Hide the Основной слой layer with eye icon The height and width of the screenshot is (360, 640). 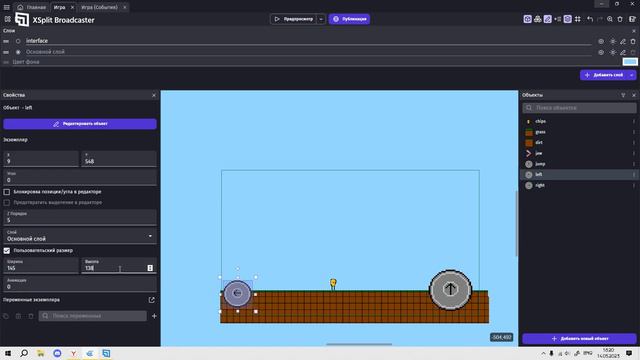click(601, 52)
